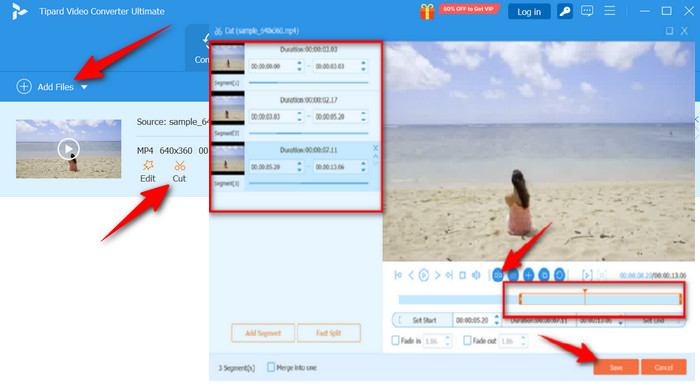Delete Segment 3 with the X icon
Screen dimensions: 700x385
[375, 148]
